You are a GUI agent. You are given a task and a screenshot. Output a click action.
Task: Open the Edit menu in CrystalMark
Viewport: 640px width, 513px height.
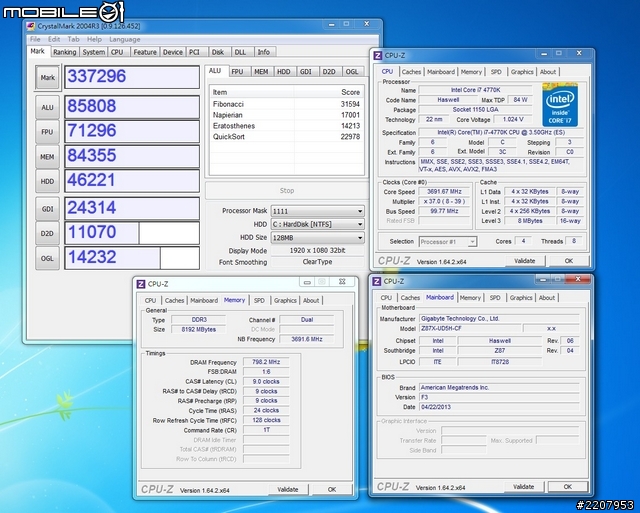click(x=54, y=39)
